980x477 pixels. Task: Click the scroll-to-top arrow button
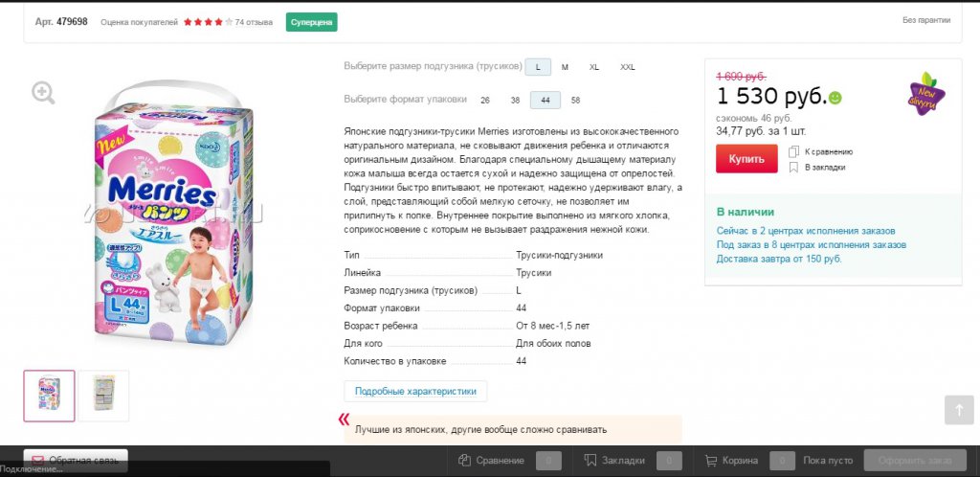point(959,410)
